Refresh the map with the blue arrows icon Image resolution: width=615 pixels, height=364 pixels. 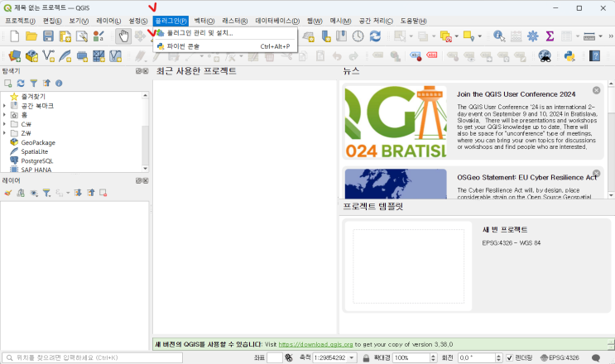tap(375, 36)
